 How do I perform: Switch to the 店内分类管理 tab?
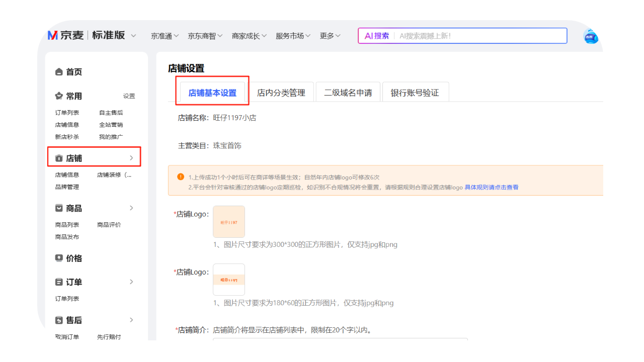[281, 93]
